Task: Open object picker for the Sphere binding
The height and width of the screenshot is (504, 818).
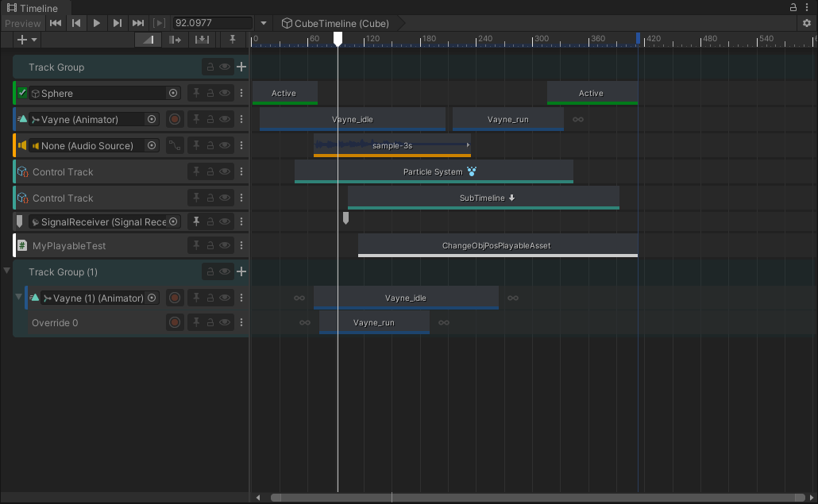Action: click(173, 94)
